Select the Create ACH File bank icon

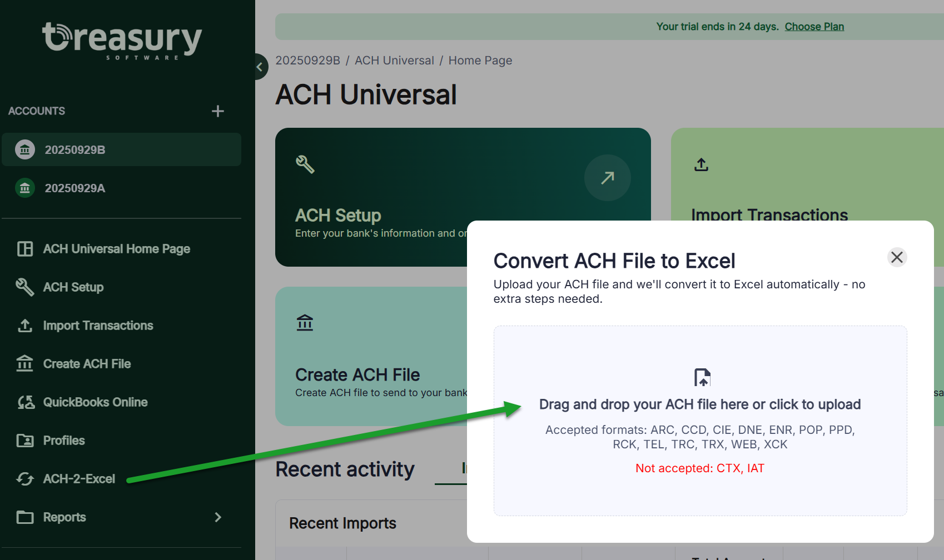click(24, 364)
